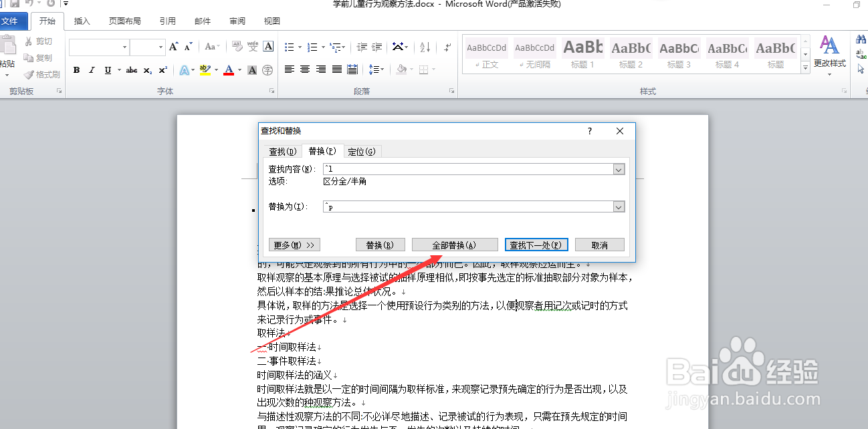
Task: Justify the text alignment
Action: (337, 69)
